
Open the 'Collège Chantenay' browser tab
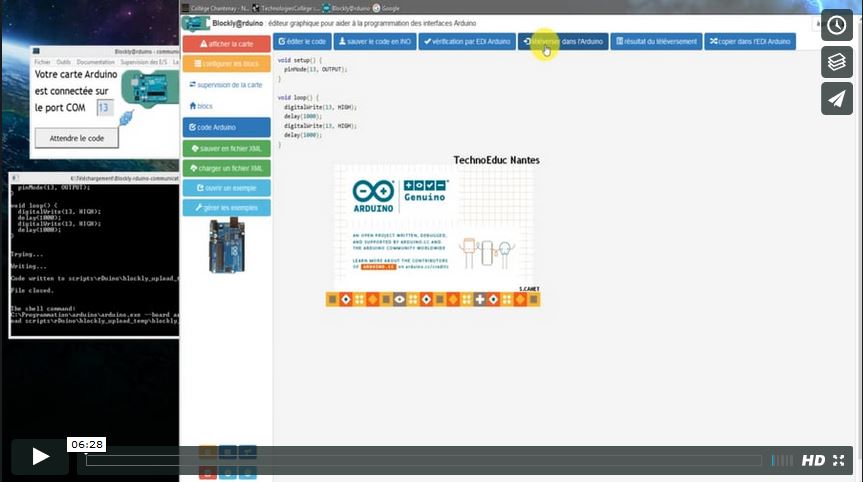216,8
